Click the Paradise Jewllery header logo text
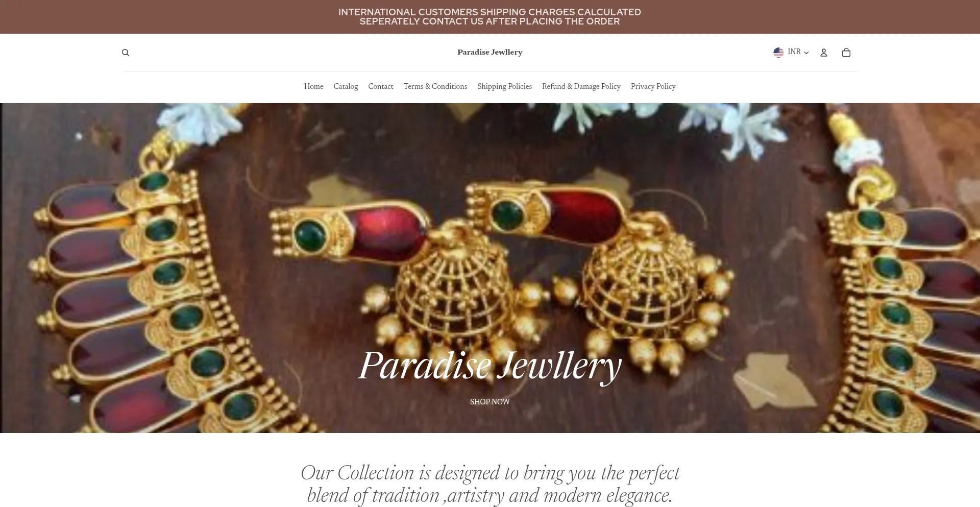Screen dimensions: 980x507 [x=489, y=52]
